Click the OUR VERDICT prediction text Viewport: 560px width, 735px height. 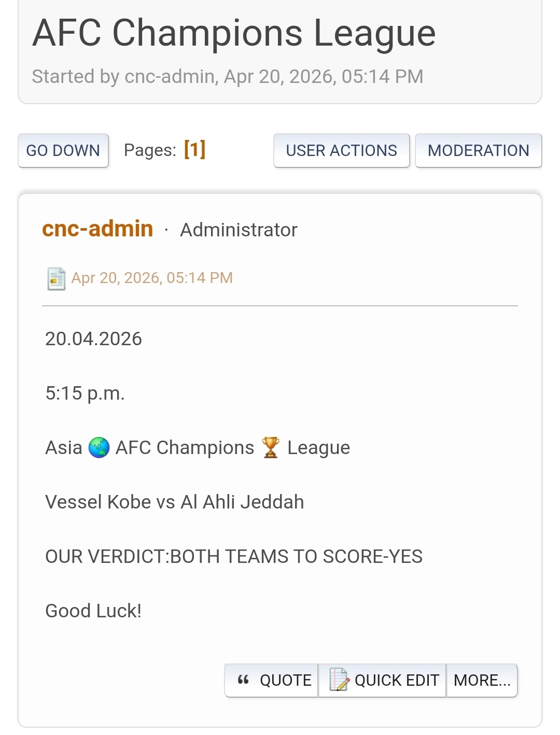click(234, 556)
